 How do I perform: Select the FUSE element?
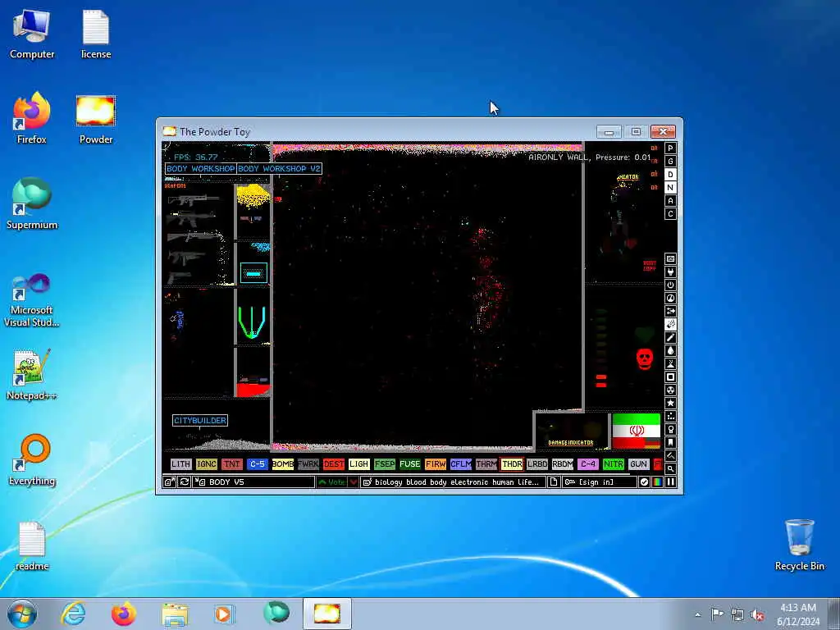410,464
